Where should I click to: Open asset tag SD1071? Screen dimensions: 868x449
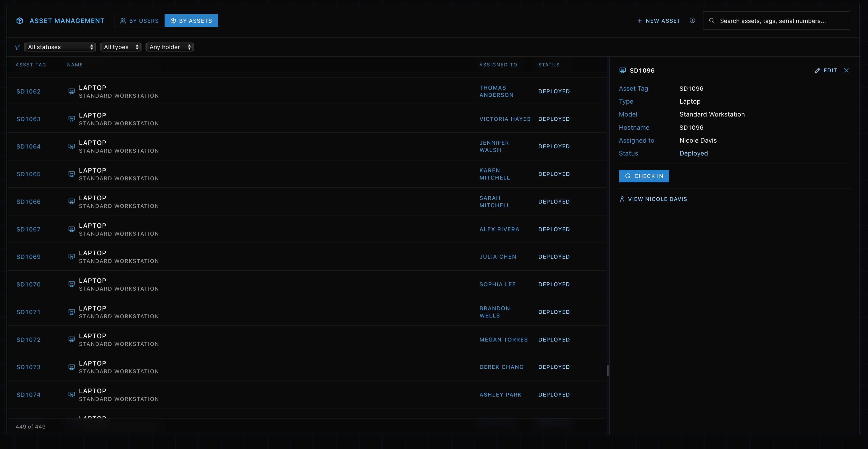click(28, 312)
